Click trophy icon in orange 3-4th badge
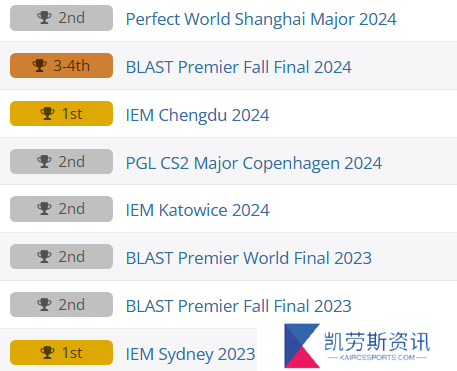Image resolution: width=457 pixels, height=371 pixels. pos(39,65)
